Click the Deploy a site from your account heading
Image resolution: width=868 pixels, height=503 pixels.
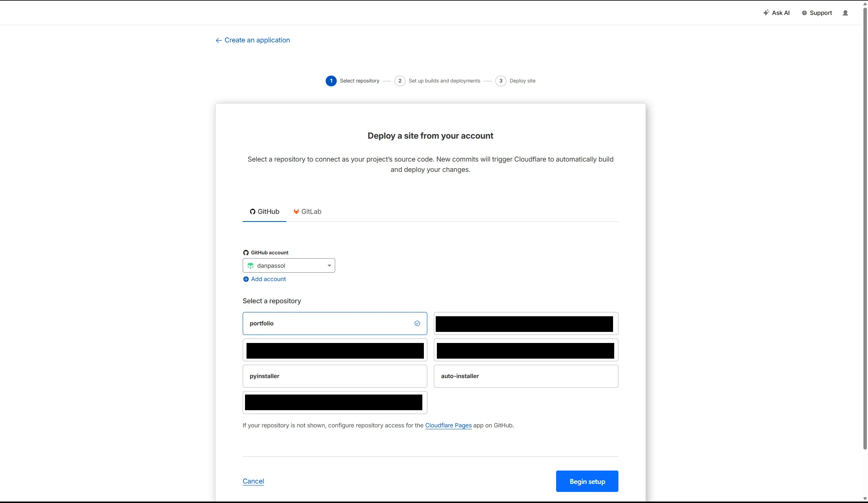tap(430, 136)
